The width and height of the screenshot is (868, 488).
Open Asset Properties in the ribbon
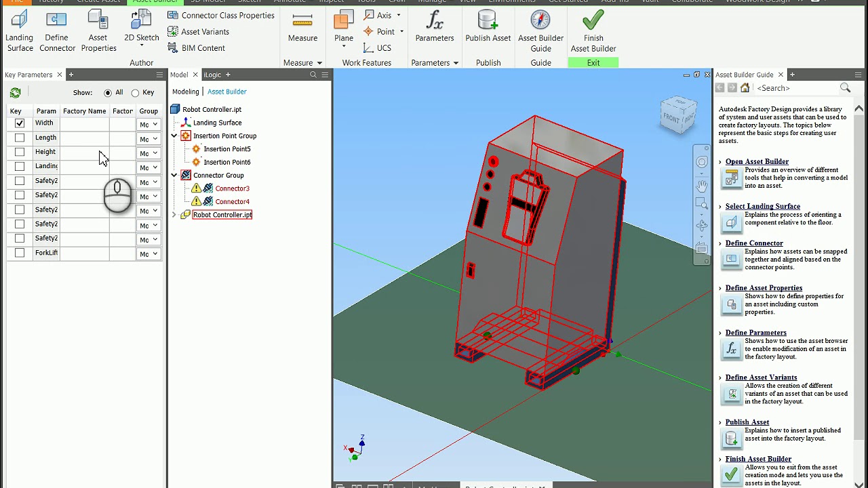click(x=98, y=31)
